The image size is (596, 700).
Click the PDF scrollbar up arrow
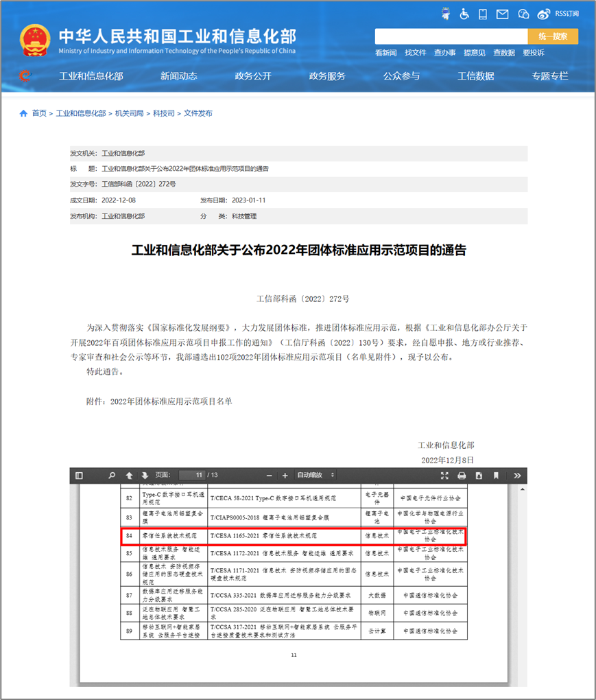[523, 489]
